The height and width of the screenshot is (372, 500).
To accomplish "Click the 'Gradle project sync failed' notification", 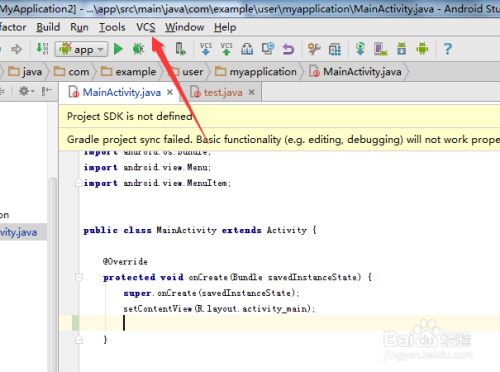I will tap(279, 139).
